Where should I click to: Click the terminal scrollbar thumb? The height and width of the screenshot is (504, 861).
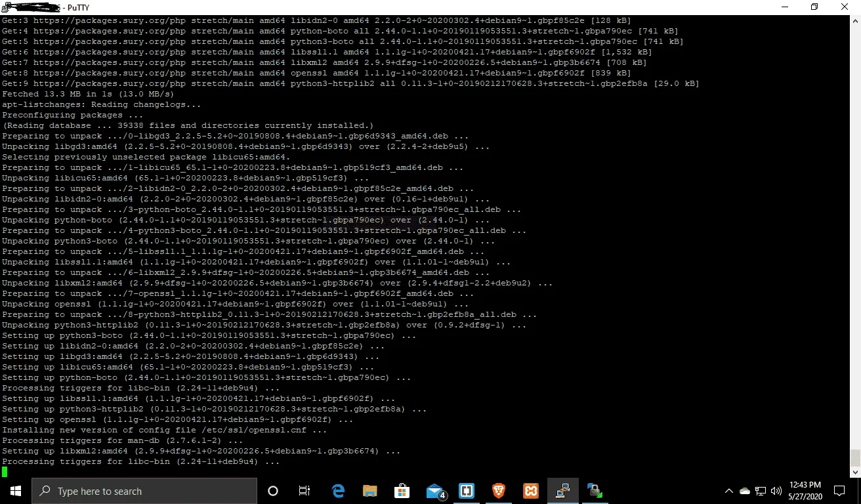pos(855,457)
